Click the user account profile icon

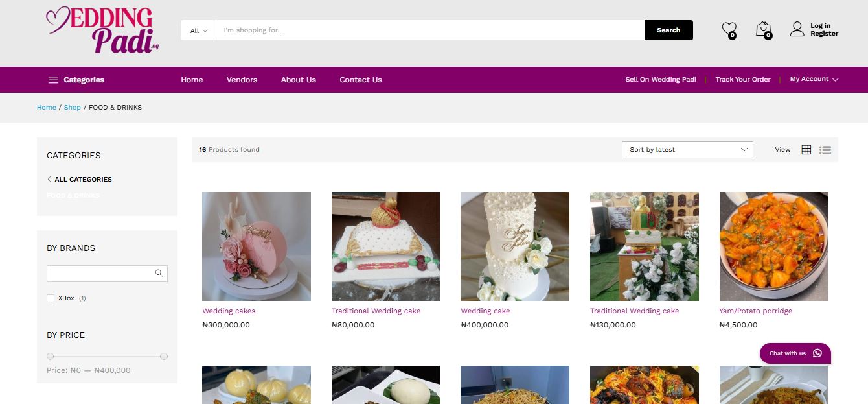(797, 29)
